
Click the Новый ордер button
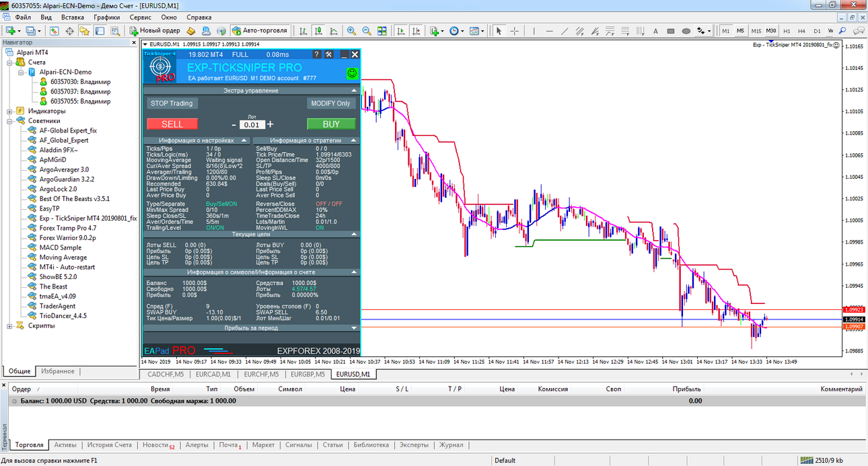(x=155, y=31)
